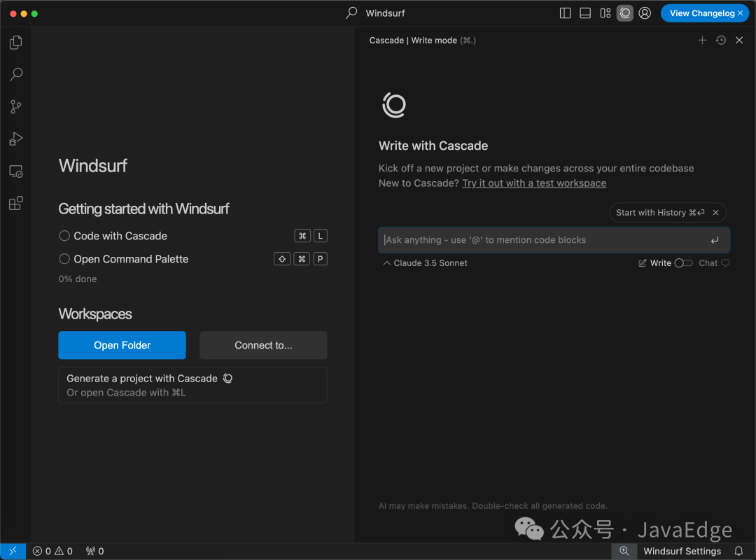Dismiss Start with History suggestion

pos(715,212)
